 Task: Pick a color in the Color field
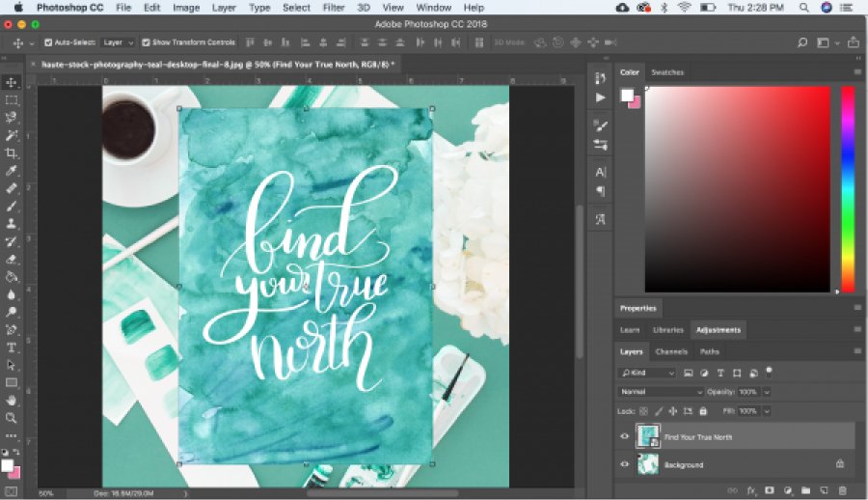(x=738, y=188)
